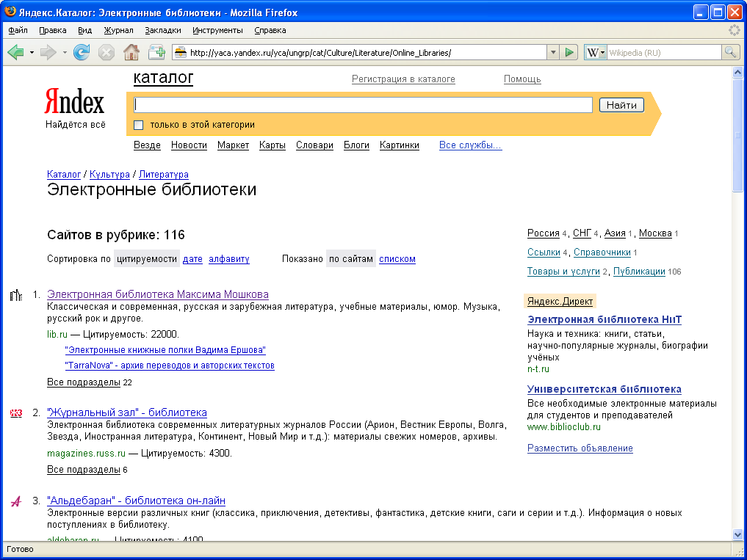Viewport: 747px width, 560px height.
Task: Open the Forward button history dropdown
Action: 65,52
